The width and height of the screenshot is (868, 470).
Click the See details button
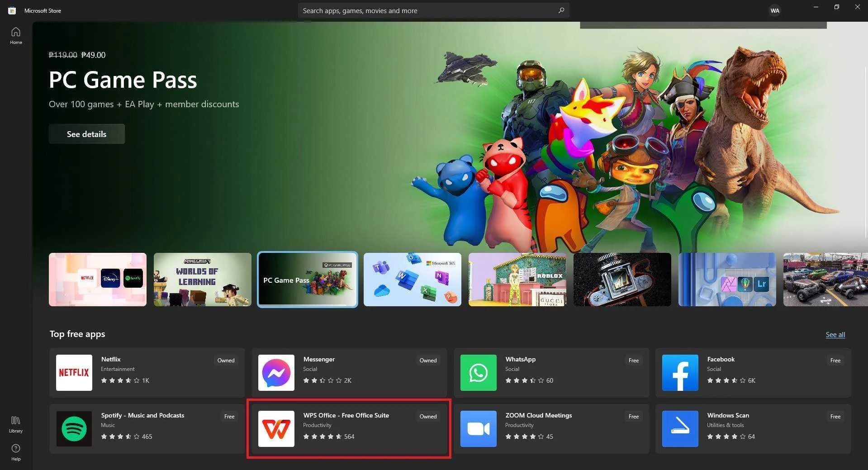(x=87, y=134)
